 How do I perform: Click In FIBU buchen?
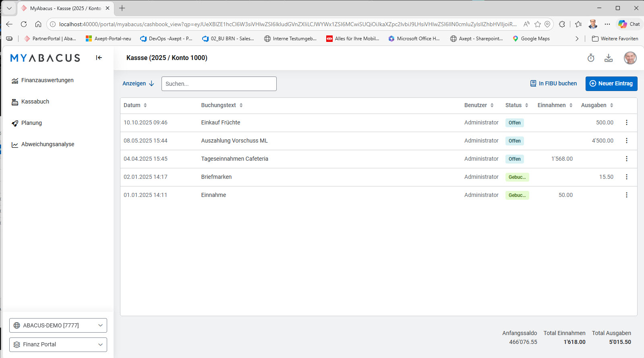(553, 83)
